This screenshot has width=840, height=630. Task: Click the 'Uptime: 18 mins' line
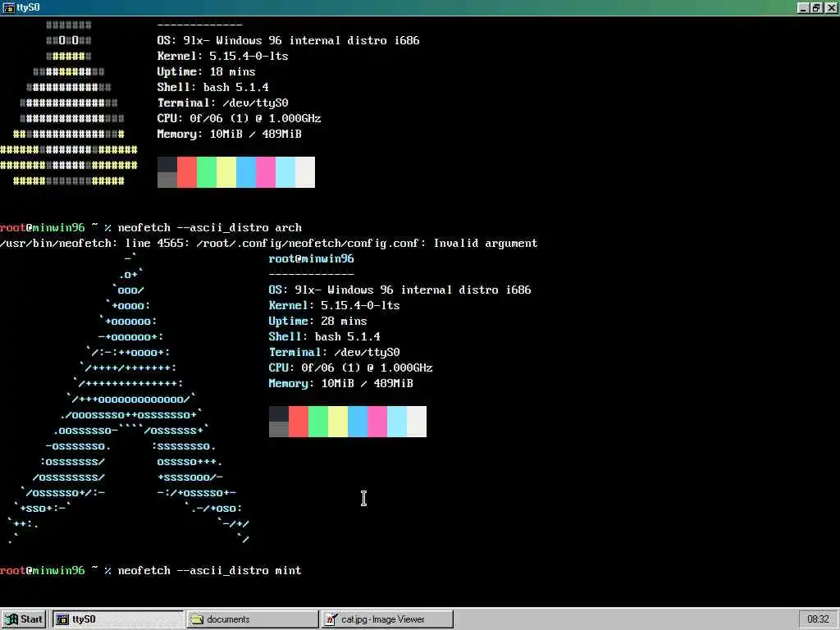[x=206, y=71]
